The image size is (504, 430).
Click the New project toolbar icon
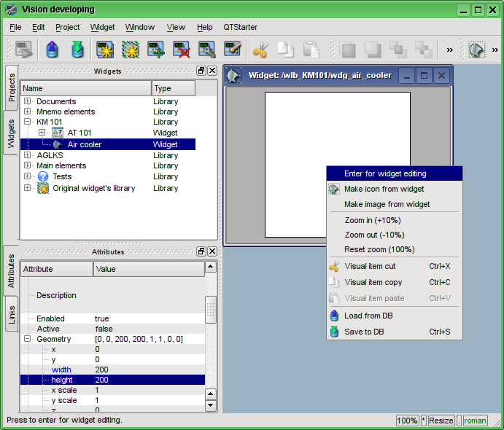click(106, 50)
